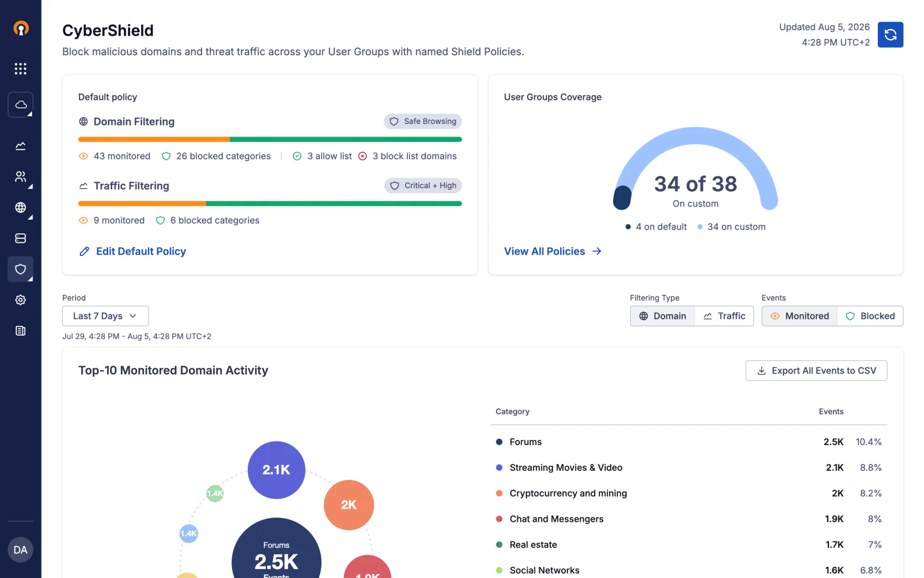The width and height of the screenshot is (924, 578).
Task: Select Chat and Messengers row
Action: pyautogui.click(x=689, y=519)
